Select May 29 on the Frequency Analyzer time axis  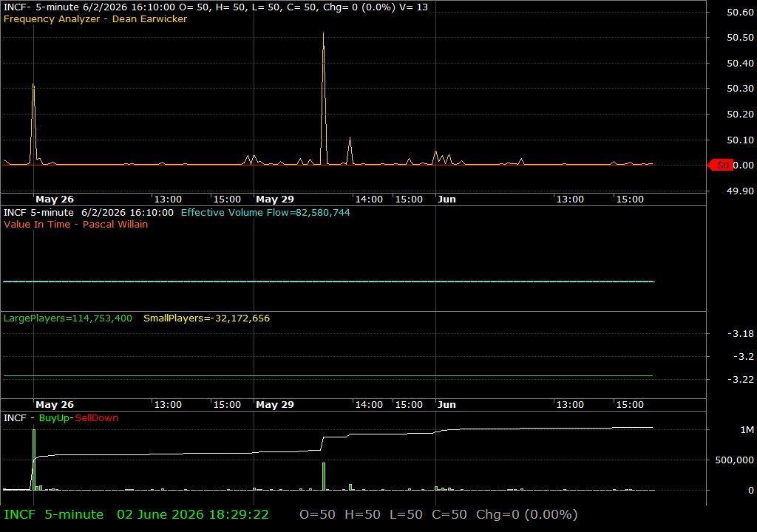[x=275, y=199]
